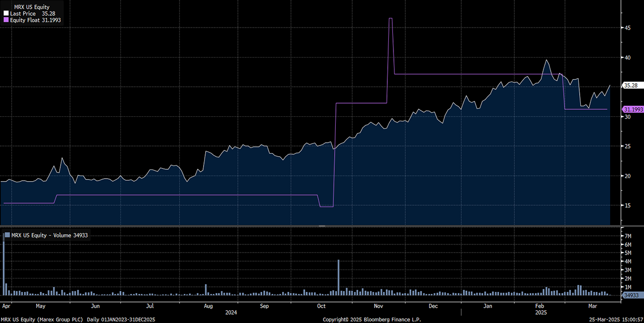Click the purple Equity Float legend swatch
Viewport: 644px width, 323px height.
point(6,20)
